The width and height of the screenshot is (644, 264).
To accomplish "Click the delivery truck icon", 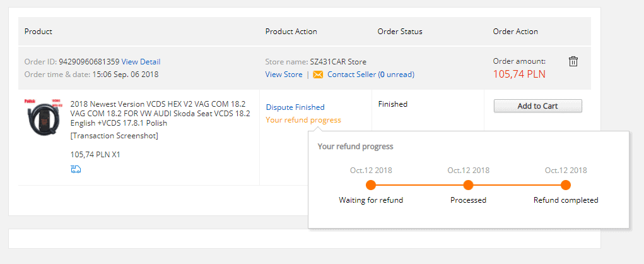I will (x=76, y=169).
